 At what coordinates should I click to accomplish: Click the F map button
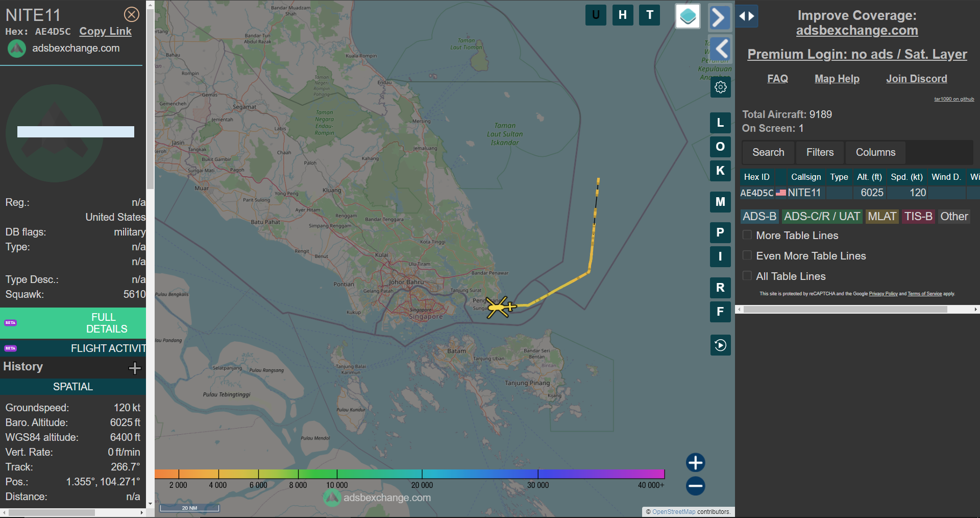coord(720,312)
